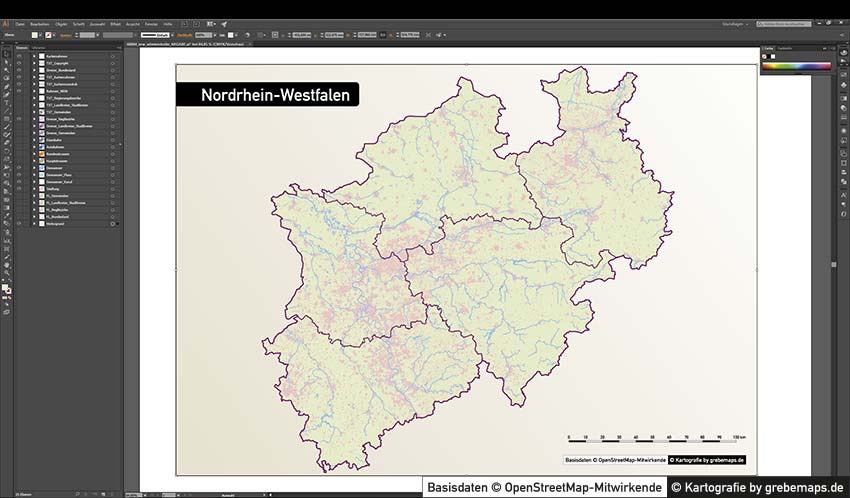Open the Fenster menu

(150, 22)
